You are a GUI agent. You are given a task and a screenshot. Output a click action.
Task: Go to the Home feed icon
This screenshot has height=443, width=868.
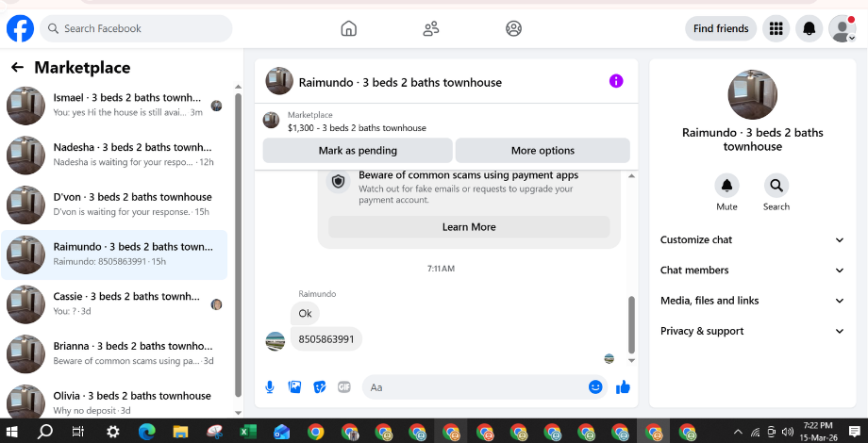pos(348,28)
